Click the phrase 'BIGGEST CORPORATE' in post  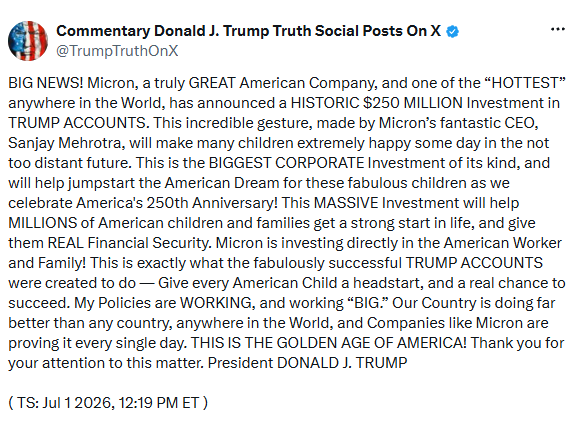pos(287,163)
